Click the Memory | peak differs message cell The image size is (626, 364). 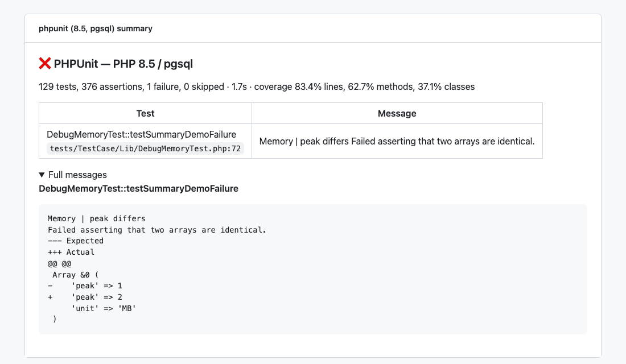[x=397, y=141]
